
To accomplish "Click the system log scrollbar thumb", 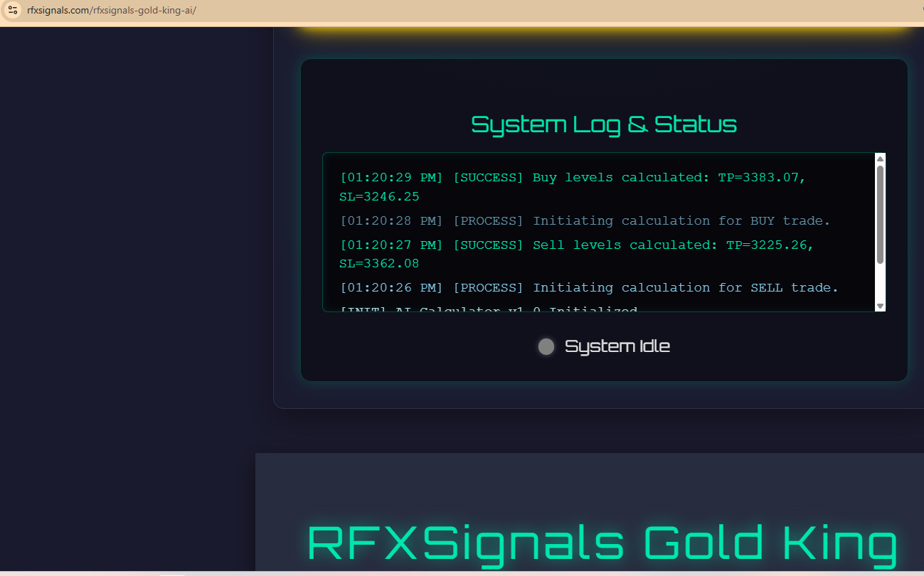I will pyautogui.click(x=880, y=215).
